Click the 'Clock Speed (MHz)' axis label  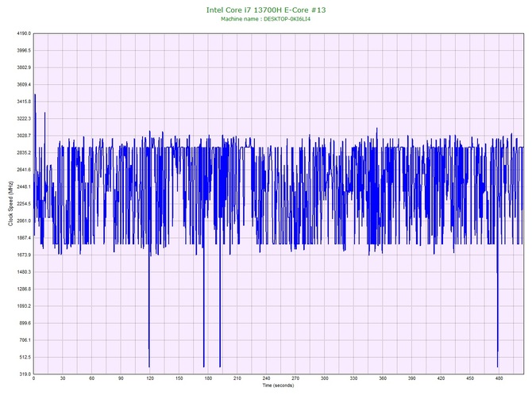[10, 203]
